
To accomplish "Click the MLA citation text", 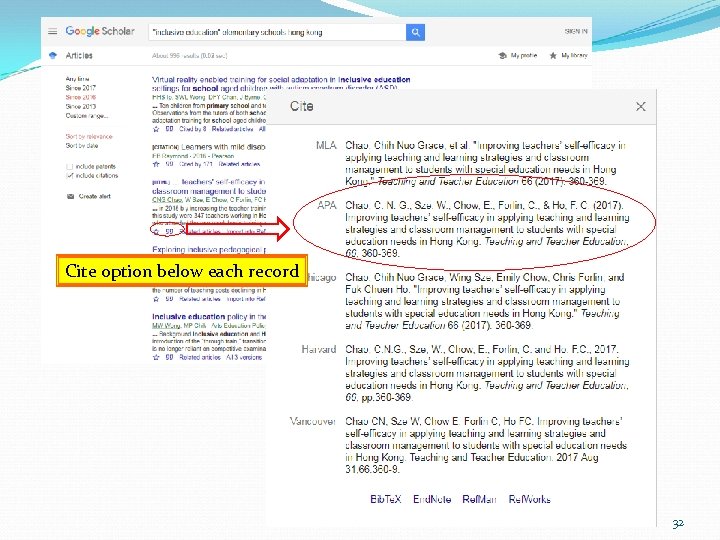I will [485, 163].
